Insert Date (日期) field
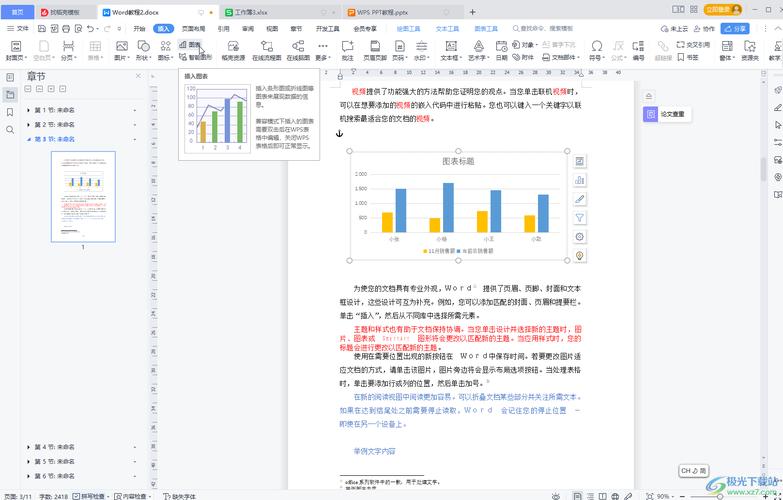 [501, 51]
